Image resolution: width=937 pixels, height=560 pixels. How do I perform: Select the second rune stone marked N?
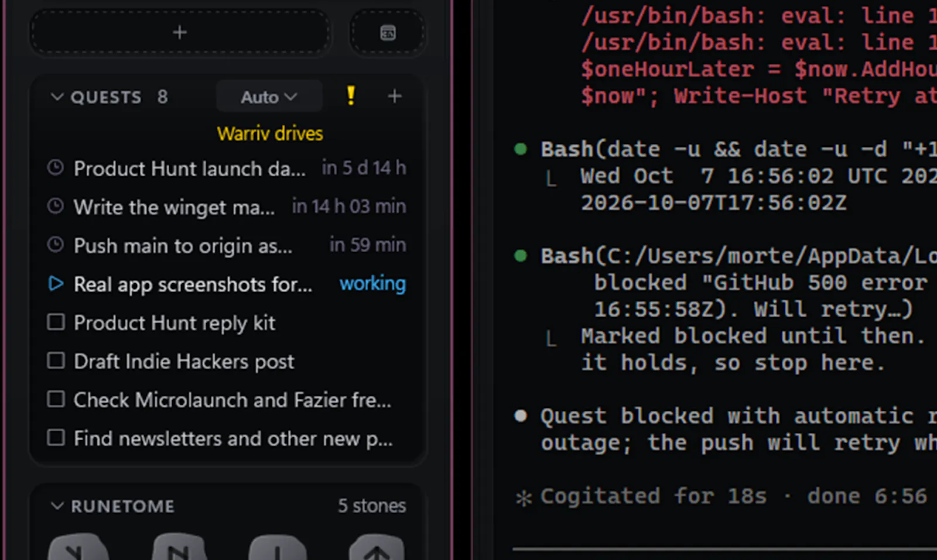179,547
